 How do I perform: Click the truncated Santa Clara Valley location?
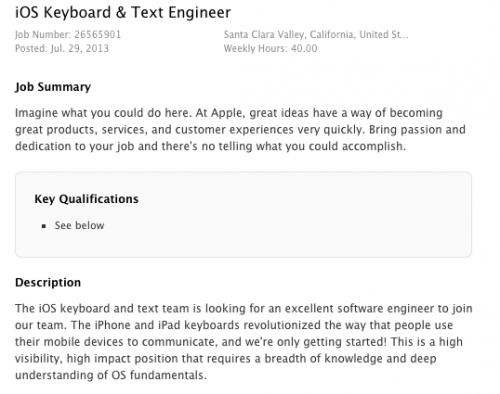316,35
